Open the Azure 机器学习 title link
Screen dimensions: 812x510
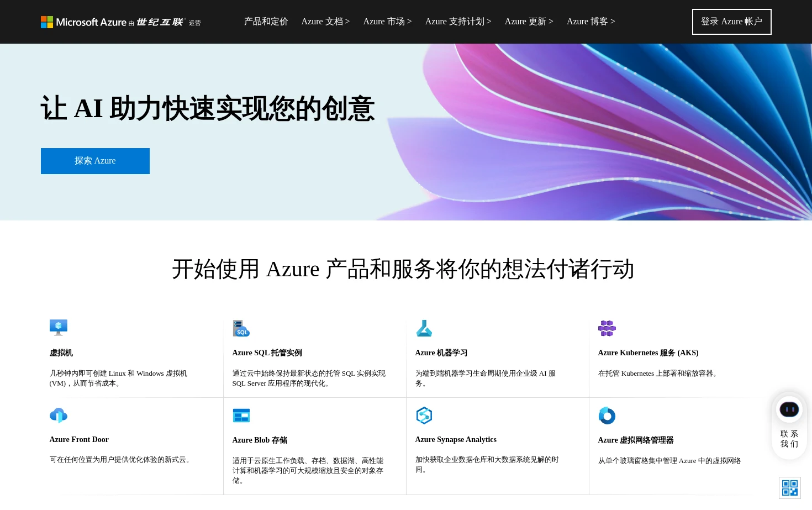point(441,353)
